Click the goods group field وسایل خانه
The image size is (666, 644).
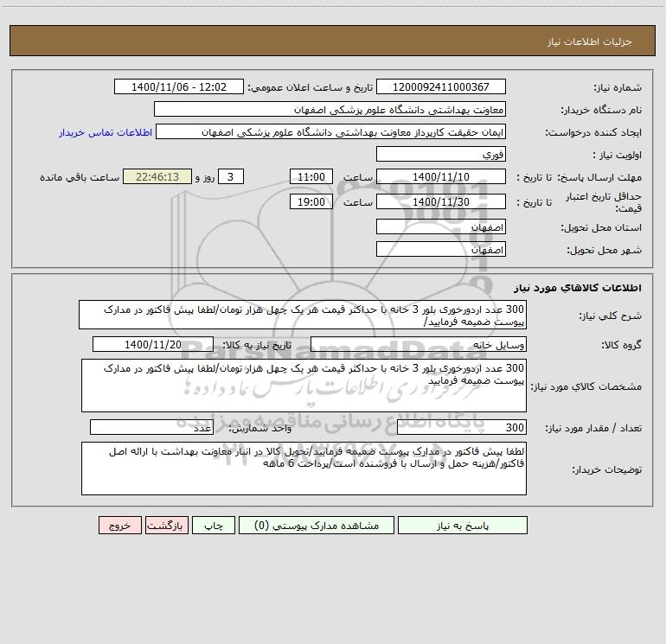click(x=419, y=344)
